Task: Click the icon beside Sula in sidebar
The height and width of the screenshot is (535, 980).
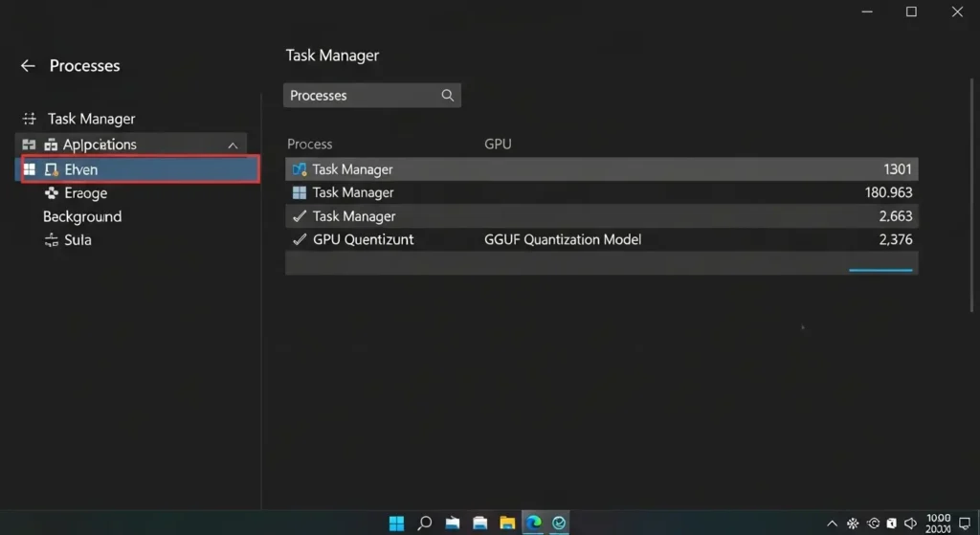Action: point(52,240)
